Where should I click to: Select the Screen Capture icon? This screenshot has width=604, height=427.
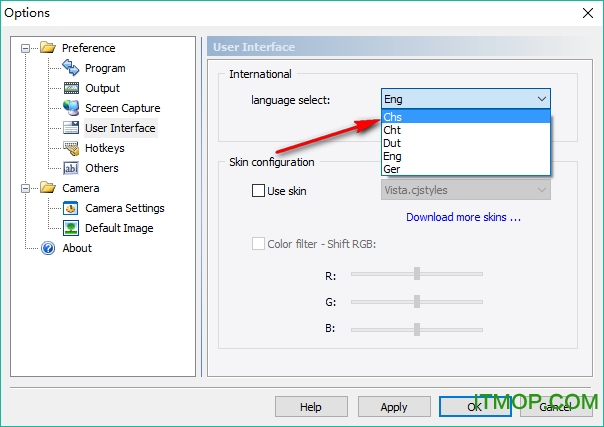(70, 108)
